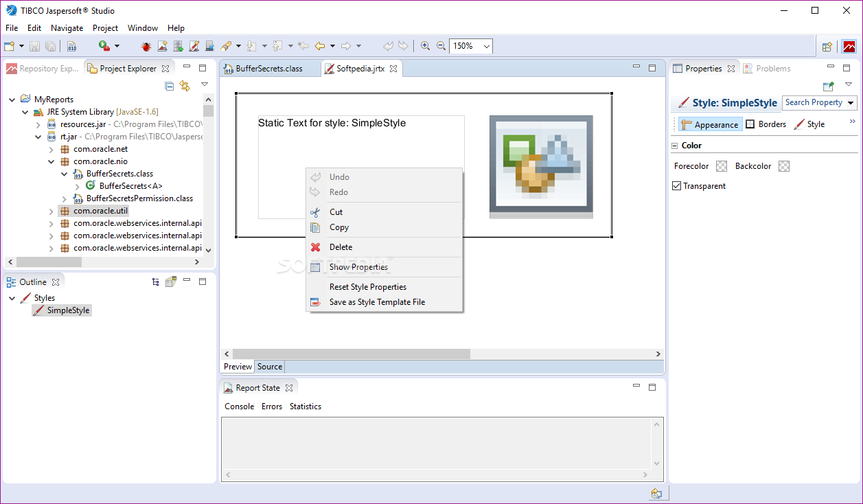Click the Forward navigation arrow icon
The image size is (863, 504).
point(346,46)
